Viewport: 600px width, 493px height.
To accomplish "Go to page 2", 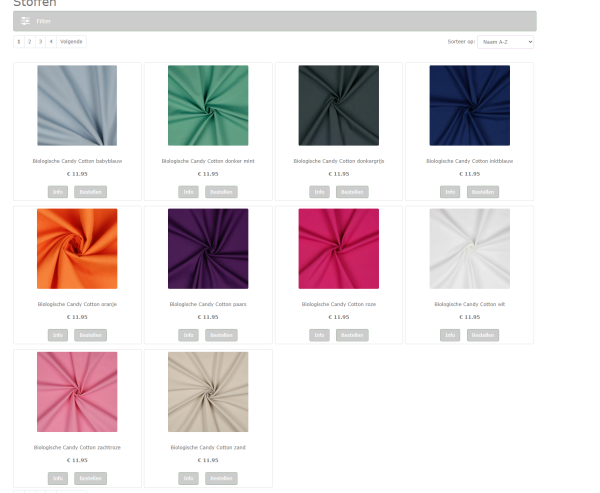I will tap(29, 42).
